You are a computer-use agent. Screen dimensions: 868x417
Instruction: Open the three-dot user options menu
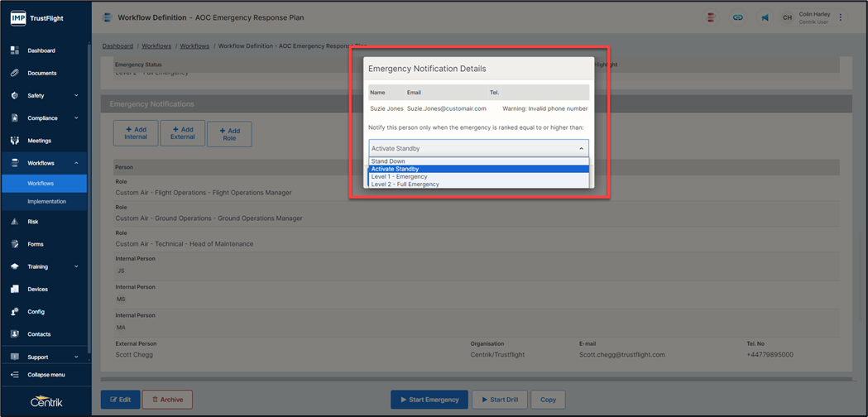(x=841, y=17)
